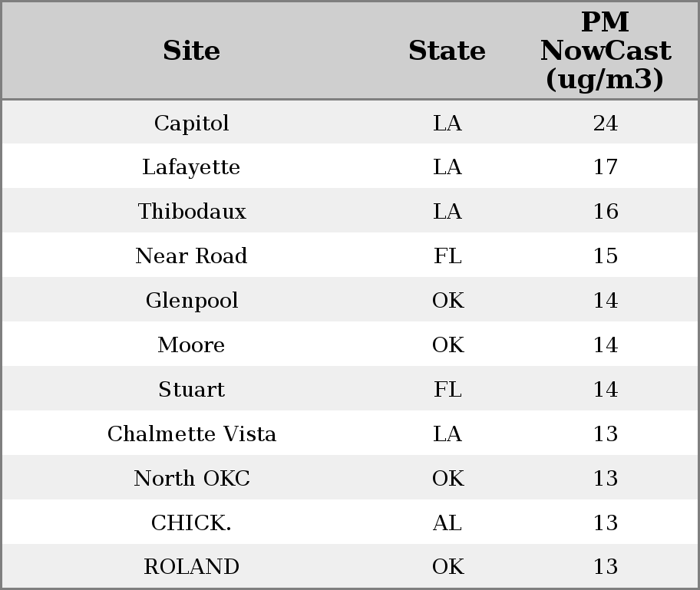The width and height of the screenshot is (700, 590).
Task: Click the AL state cell for CHICK.
Action: pos(447,522)
